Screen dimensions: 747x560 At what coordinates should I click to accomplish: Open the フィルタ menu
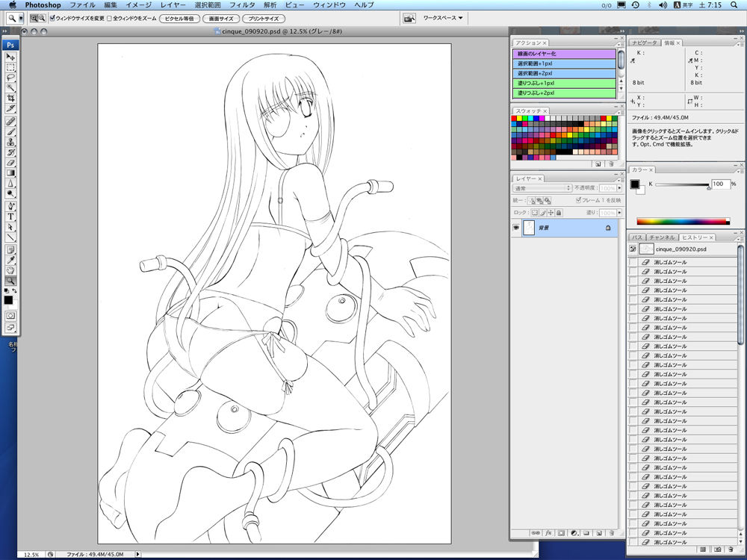(242, 4)
